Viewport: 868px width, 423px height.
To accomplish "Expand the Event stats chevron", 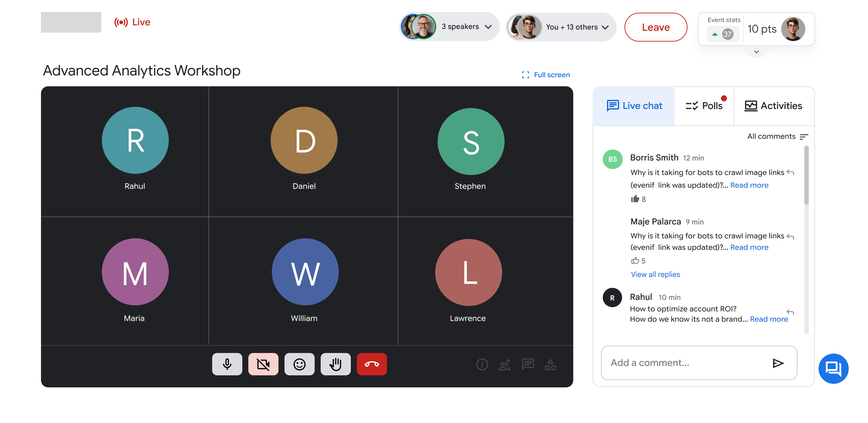I will [756, 52].
